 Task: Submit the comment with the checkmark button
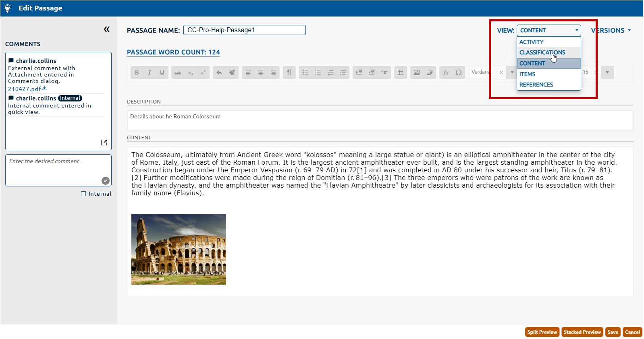point(106,181)
